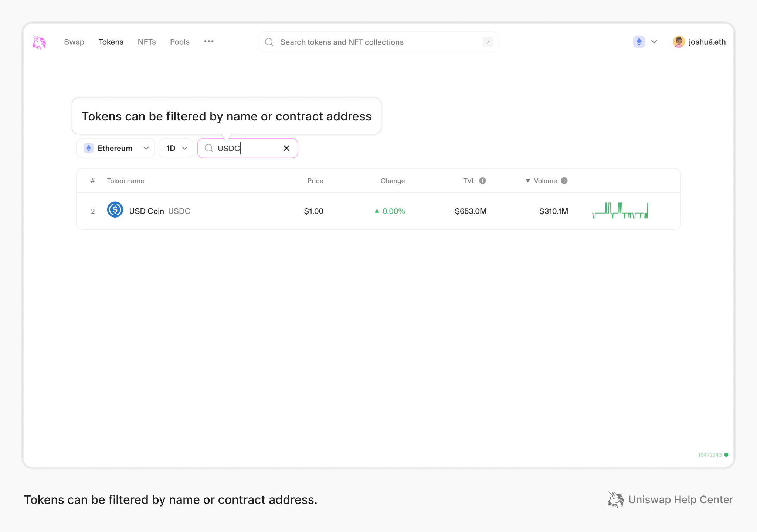Click the 0.00% change value

tap(394, 211)
